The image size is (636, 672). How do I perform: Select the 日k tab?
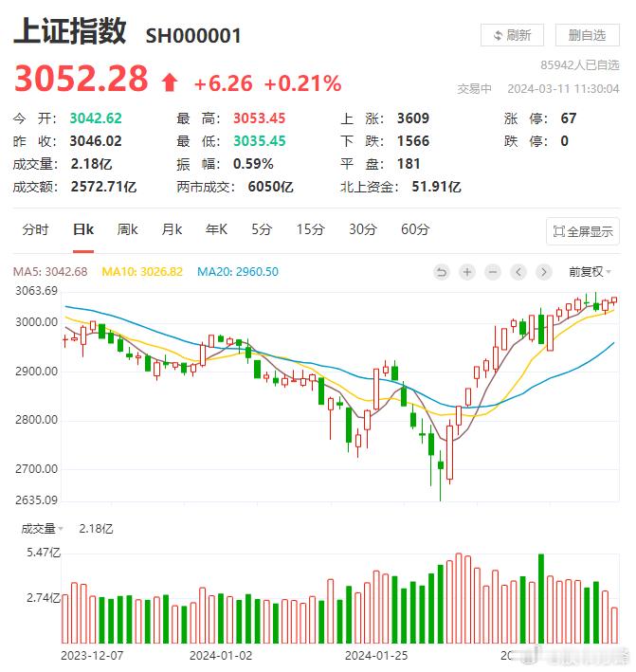83,230
